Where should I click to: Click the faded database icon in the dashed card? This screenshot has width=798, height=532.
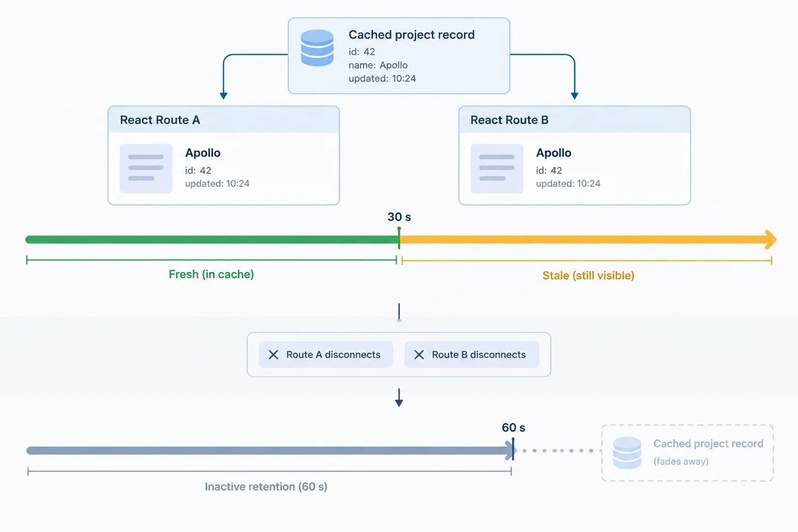click(627, 453)
